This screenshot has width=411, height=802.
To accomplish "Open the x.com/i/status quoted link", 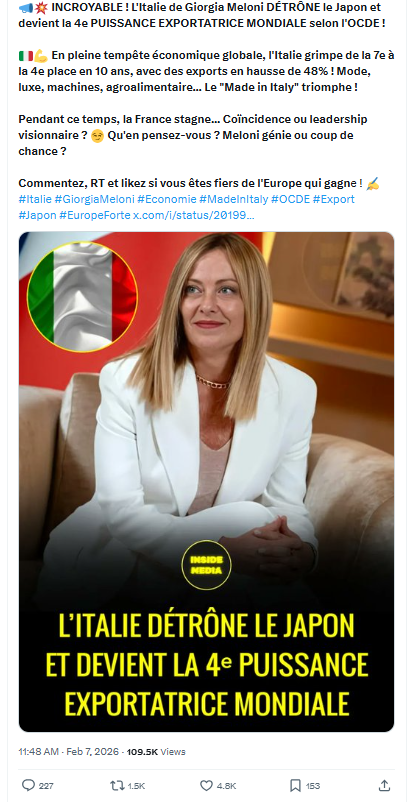I will pyautogui.click(x=194, y=215).
